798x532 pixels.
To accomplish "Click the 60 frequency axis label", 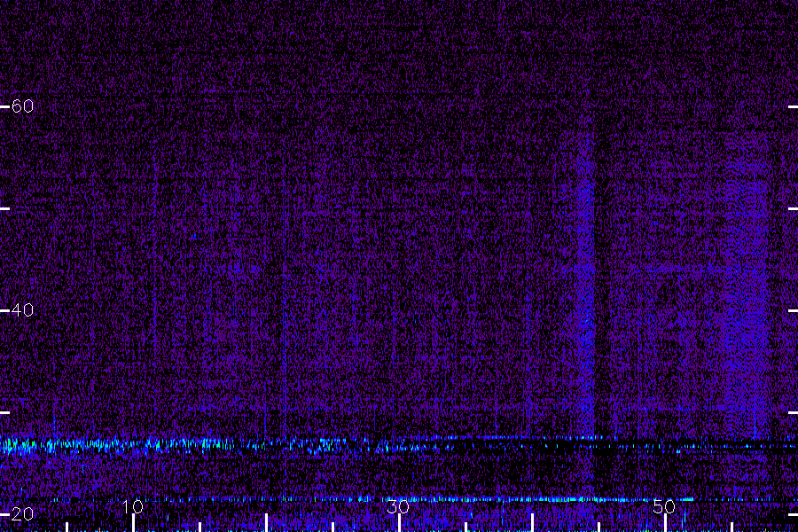I will (22, 106).
